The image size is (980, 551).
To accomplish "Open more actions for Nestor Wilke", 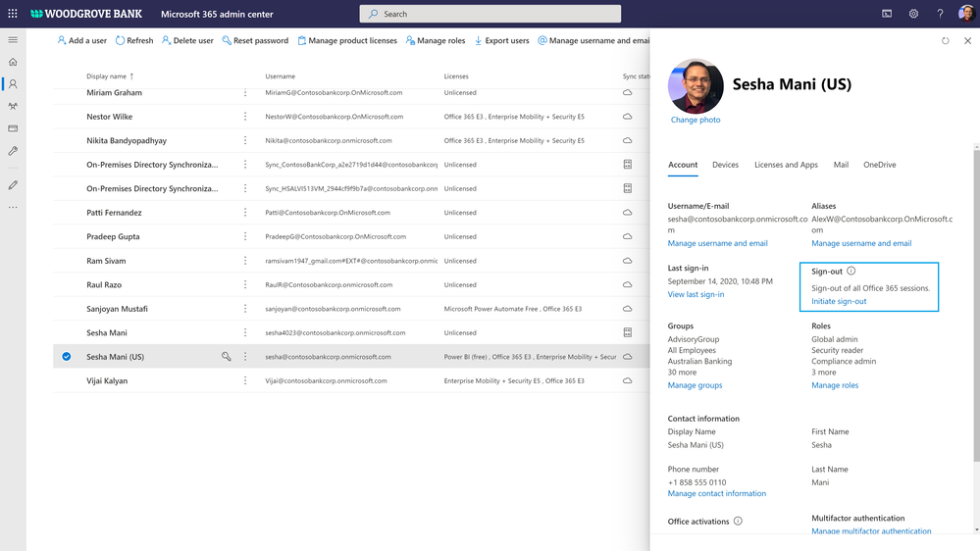I will [245, 117].
